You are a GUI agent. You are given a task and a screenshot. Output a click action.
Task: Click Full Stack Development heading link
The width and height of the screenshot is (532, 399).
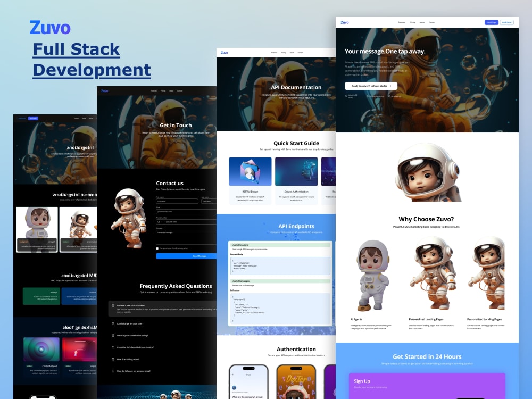pos(92,60)
